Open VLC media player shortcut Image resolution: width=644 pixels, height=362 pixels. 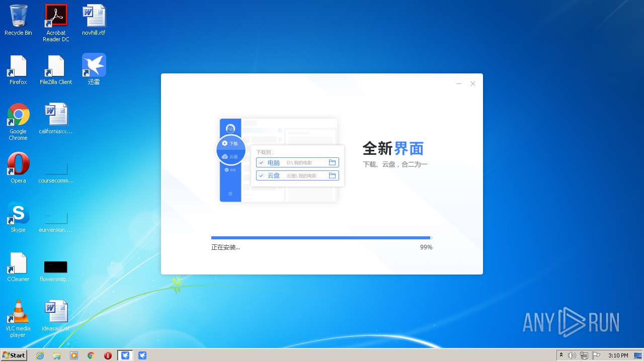click(x=18, y=319)
